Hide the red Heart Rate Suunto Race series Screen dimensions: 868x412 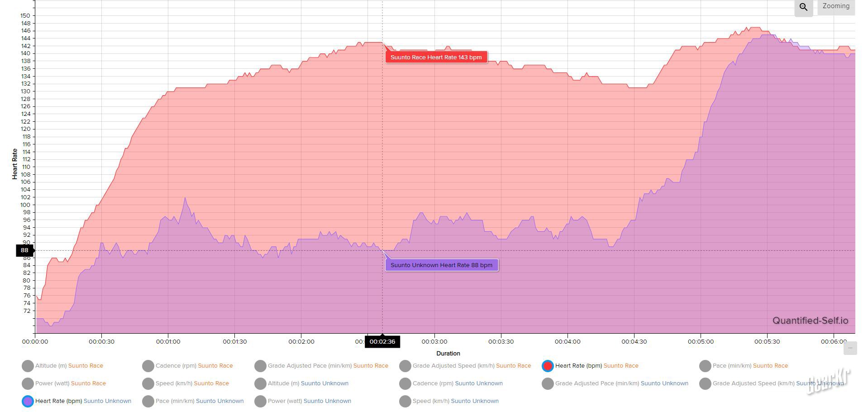tap(548, 366)
